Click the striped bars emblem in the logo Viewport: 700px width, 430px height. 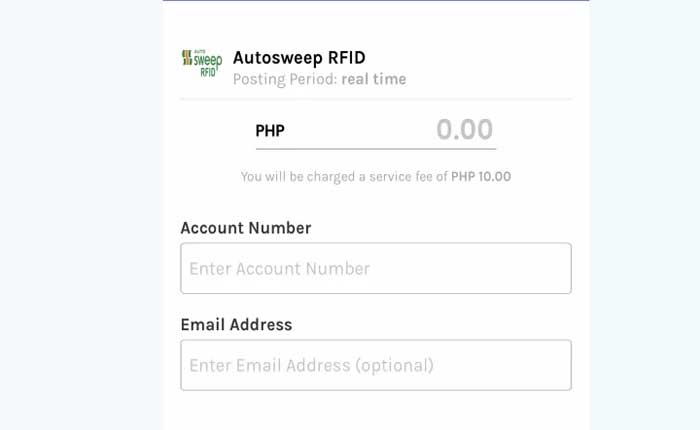tap(187, 58)
